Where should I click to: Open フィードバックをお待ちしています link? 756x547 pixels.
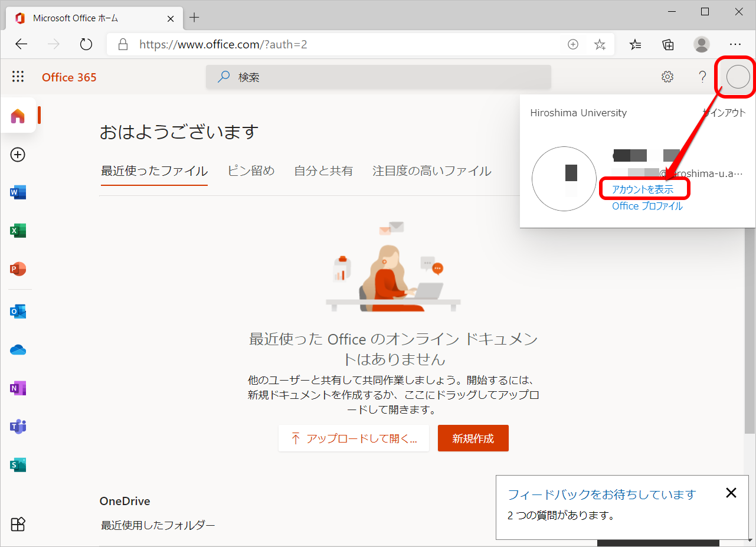pos(602,494)
